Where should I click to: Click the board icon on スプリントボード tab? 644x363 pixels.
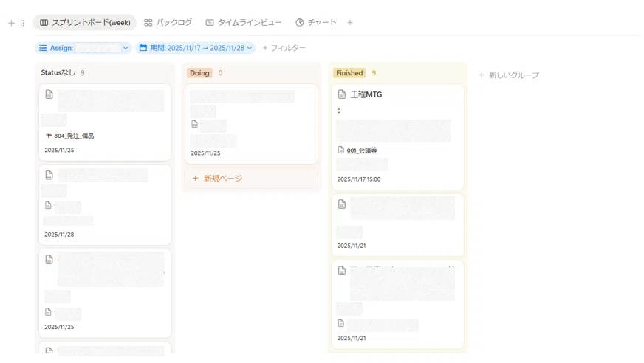tap(44, 23)
